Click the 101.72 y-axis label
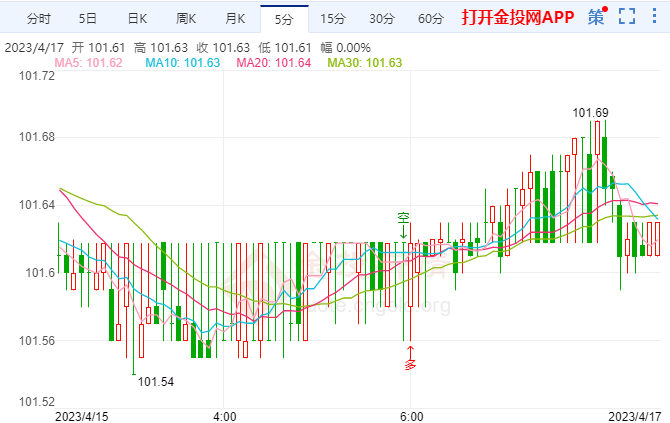670x423 pixels. (x=37, y=76)
